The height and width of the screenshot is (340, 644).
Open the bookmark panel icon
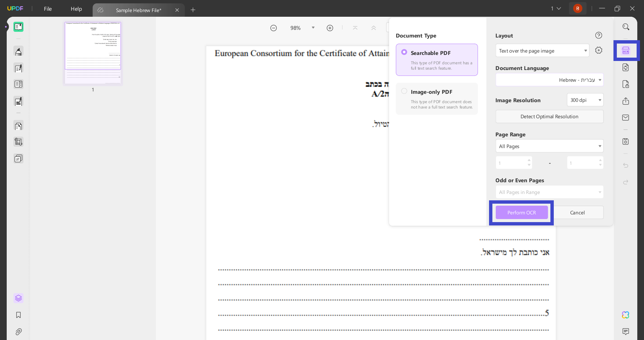(18, 315)
